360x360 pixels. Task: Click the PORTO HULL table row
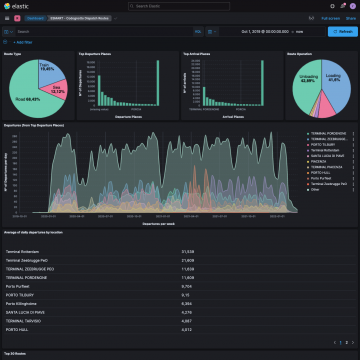point(180,330)
